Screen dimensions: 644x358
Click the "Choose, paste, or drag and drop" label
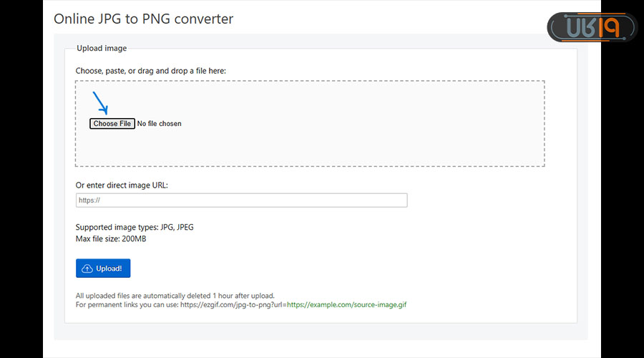(x=150, y=71)
